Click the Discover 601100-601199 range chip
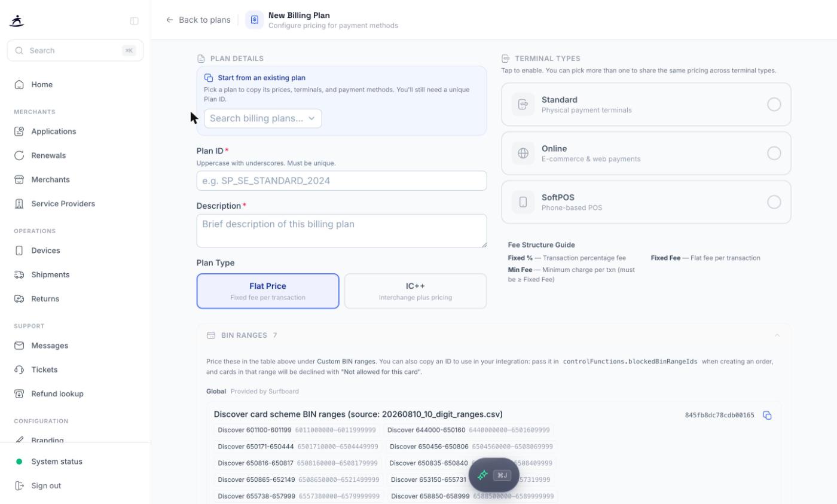This screenshot has height=504, width=837. [297, 430]
